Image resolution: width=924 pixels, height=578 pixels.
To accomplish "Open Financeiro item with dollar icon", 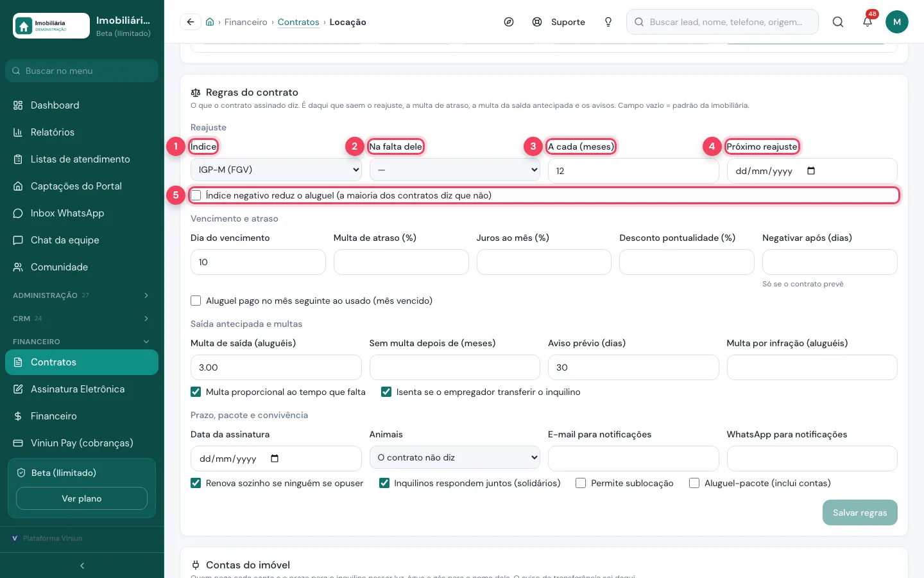I will (82, 416).
